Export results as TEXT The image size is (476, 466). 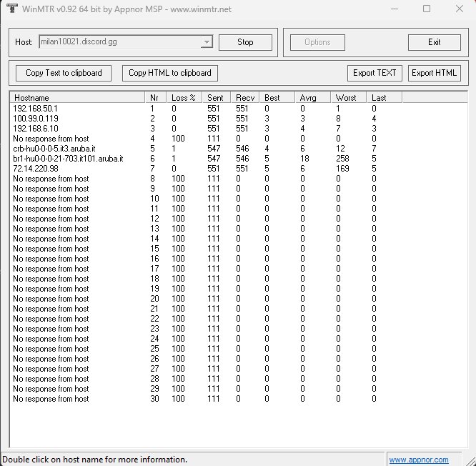pyautogui.click(x=375, y=73)
